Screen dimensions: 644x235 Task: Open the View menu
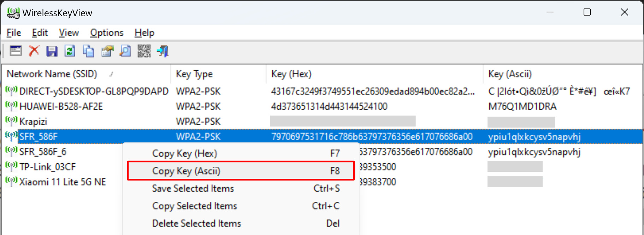pos(69,33)
